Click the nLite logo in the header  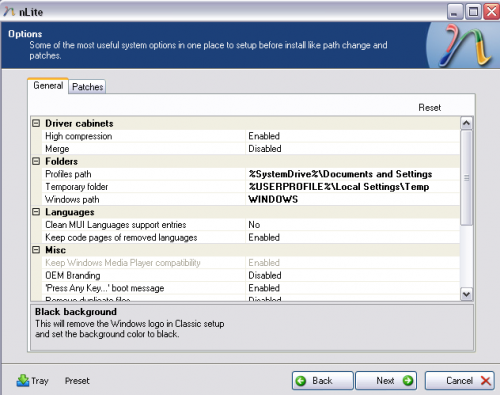click(x=464, y=45)
